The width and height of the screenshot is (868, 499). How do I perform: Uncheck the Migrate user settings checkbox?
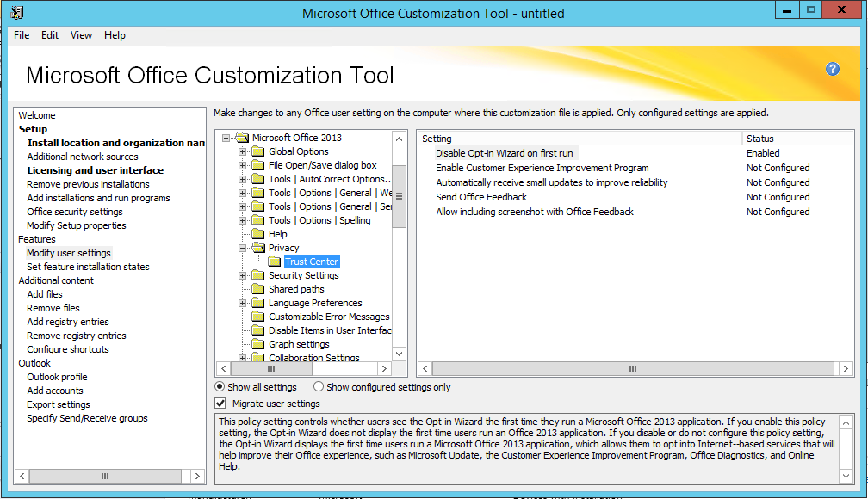(x=220, y=404)
